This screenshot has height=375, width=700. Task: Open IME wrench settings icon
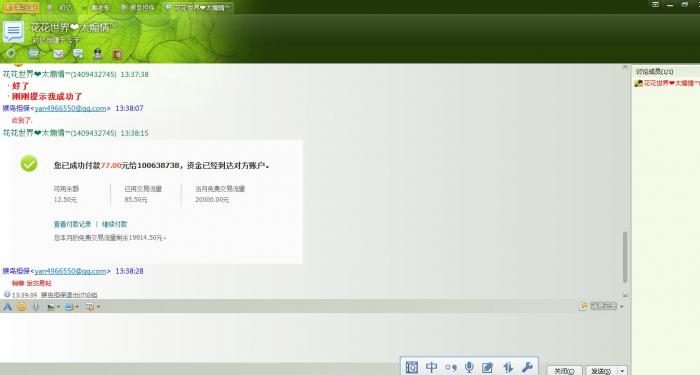527,367
